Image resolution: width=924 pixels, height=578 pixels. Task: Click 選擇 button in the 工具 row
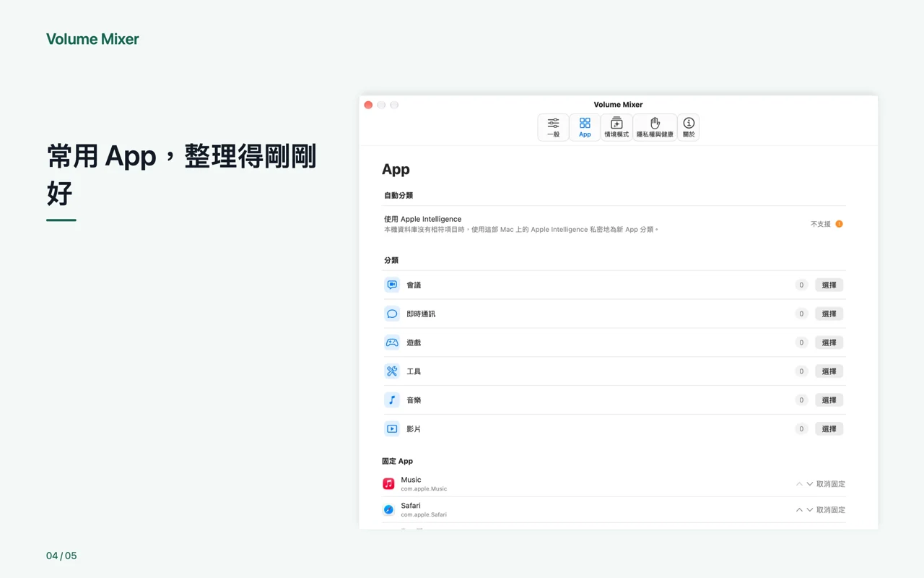coord(829,371)
